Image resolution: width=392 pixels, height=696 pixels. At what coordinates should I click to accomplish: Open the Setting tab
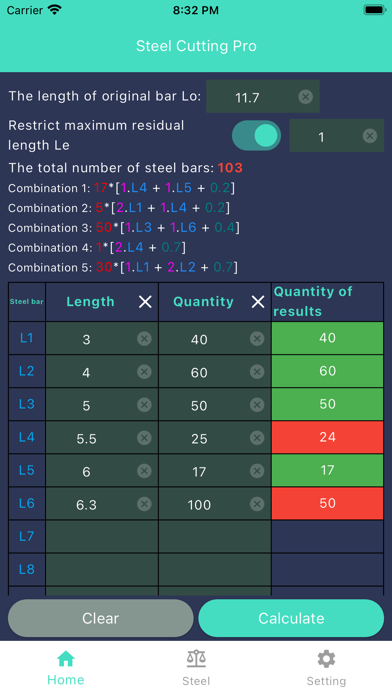pyautogui.click(x=326, y=668)
